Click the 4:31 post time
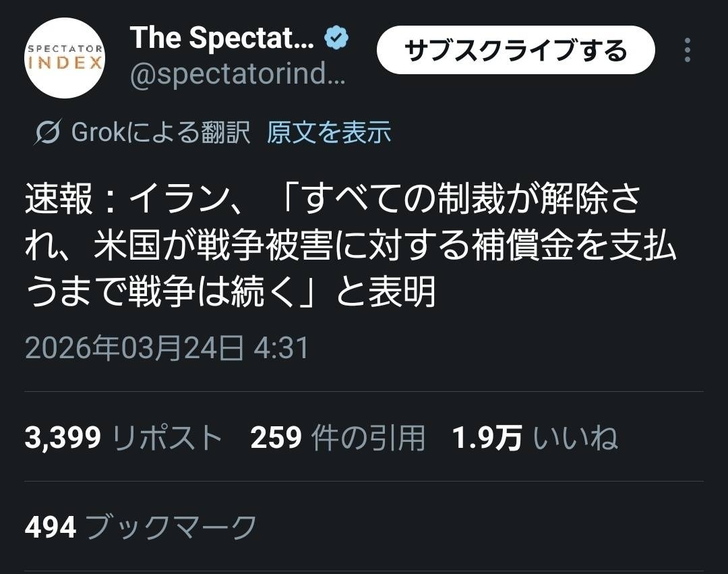The height and width of the screenshot is (574, 728). (x=281, y=348)
